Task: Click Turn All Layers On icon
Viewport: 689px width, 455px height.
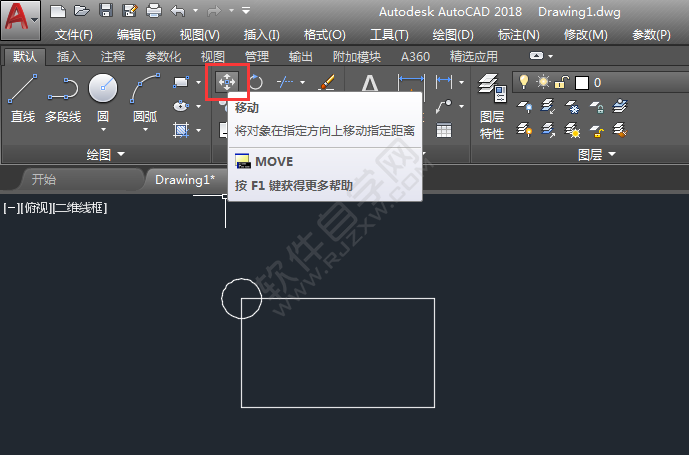Action: [x=525, y=130]
